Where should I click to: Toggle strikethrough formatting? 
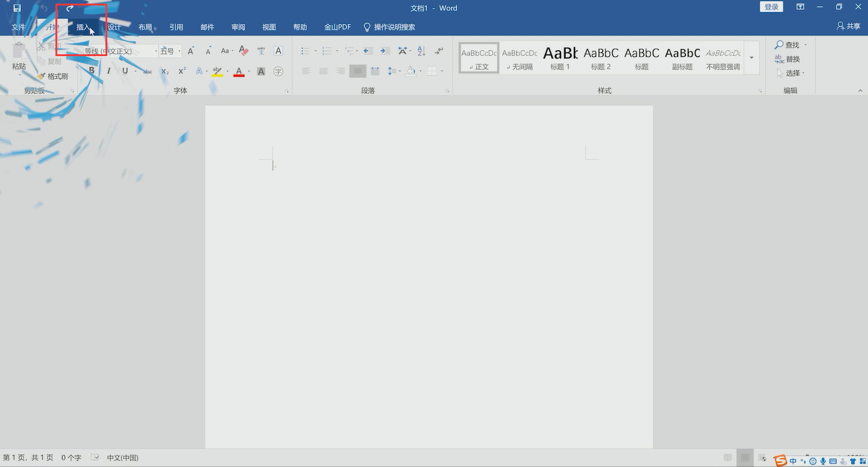(147, 71)
